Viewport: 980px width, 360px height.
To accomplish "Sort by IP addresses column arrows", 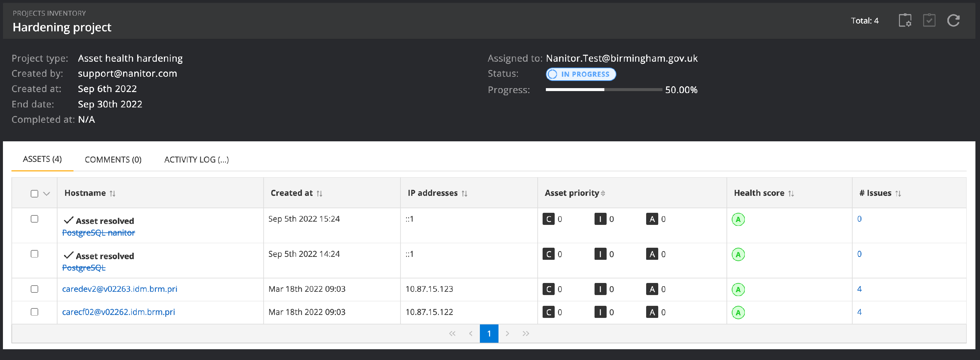I will pos(465,194).
